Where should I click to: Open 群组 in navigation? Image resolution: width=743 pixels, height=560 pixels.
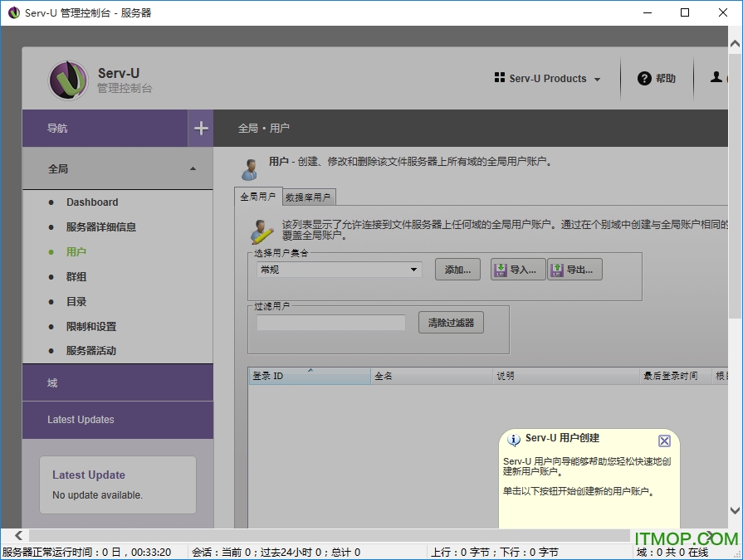pos(76,277)
